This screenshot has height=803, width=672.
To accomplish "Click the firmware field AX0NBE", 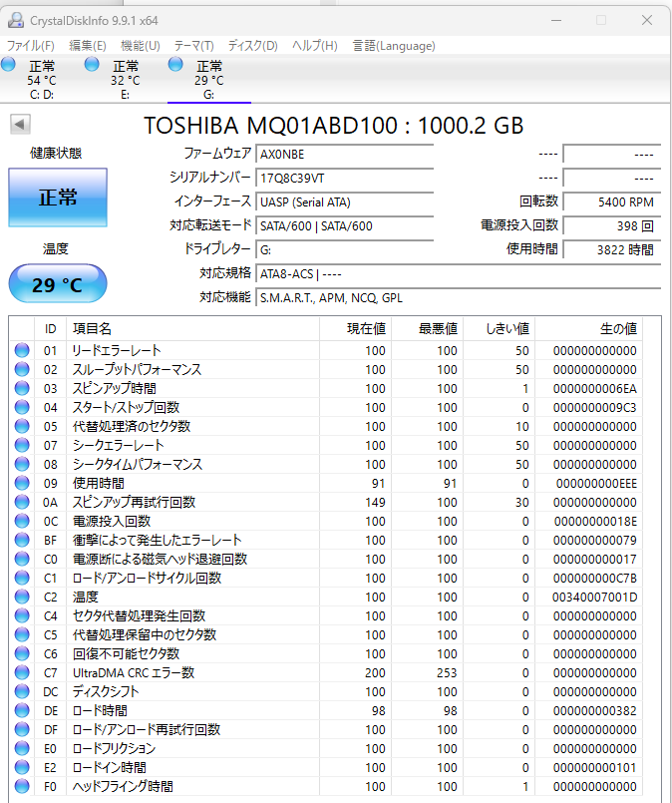I will [344, 155].
